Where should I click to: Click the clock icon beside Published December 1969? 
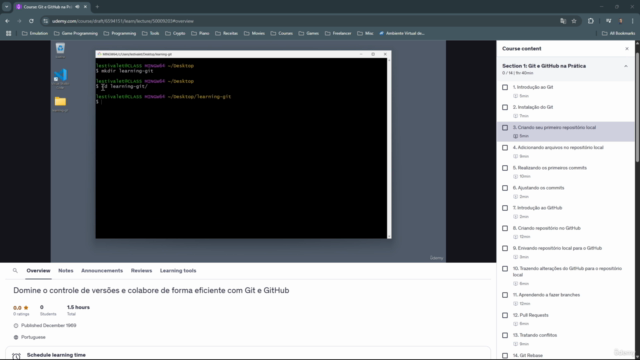coord(16,326)
